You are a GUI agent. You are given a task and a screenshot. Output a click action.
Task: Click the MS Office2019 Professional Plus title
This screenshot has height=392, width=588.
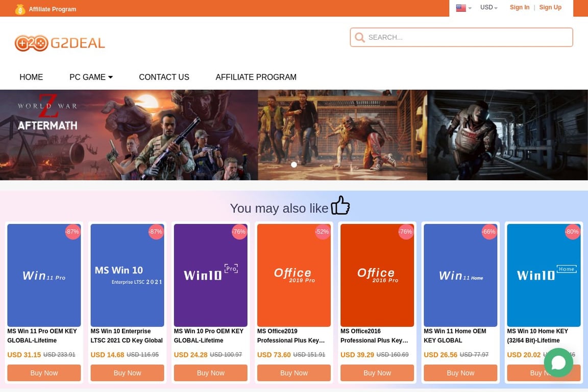pyautogui.click(x=291, y=336)
